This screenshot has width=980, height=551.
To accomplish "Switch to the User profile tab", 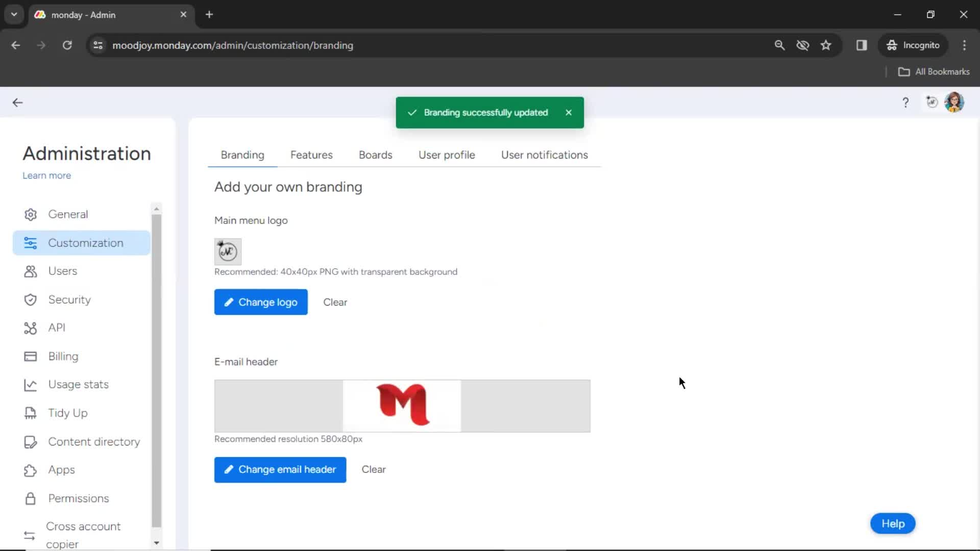I will 446,154.
